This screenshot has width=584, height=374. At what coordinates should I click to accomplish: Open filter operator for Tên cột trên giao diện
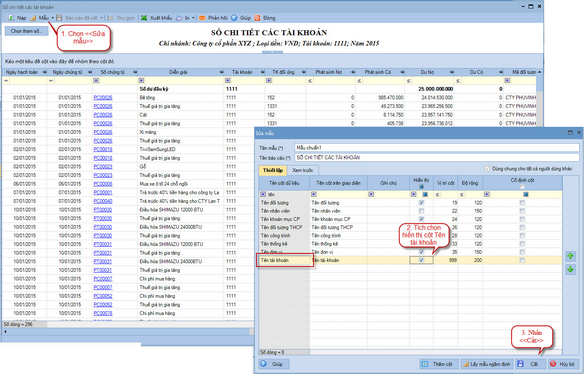(x=314, y=194)
